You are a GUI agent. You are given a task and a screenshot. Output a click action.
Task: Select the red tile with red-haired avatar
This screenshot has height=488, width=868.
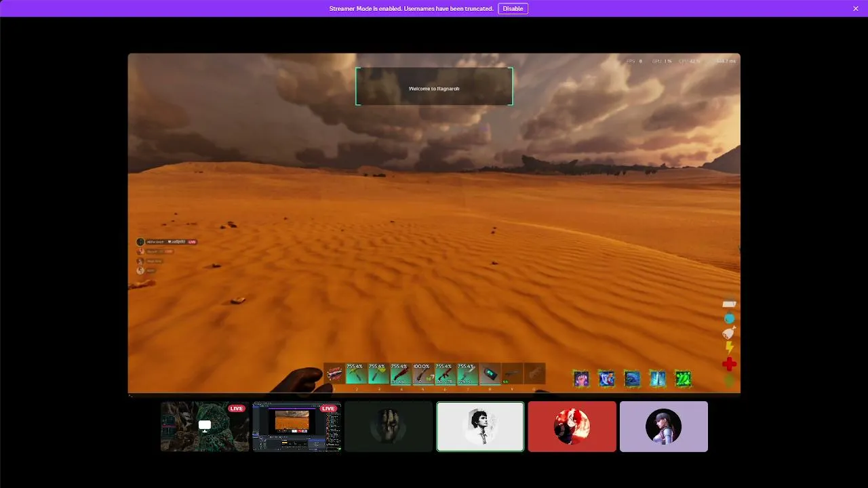[572, 426]
